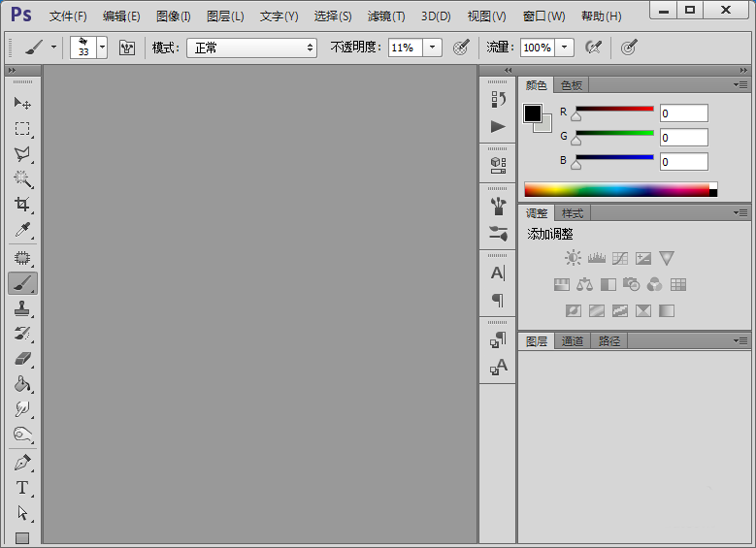Toggle pressure for opacity button

point(461,48)
